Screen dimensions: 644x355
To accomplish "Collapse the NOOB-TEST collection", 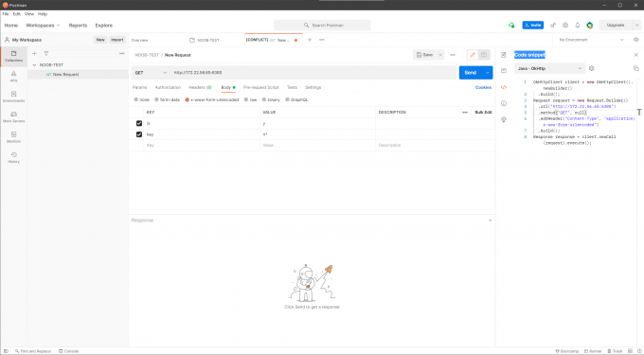I will (34, 64).
